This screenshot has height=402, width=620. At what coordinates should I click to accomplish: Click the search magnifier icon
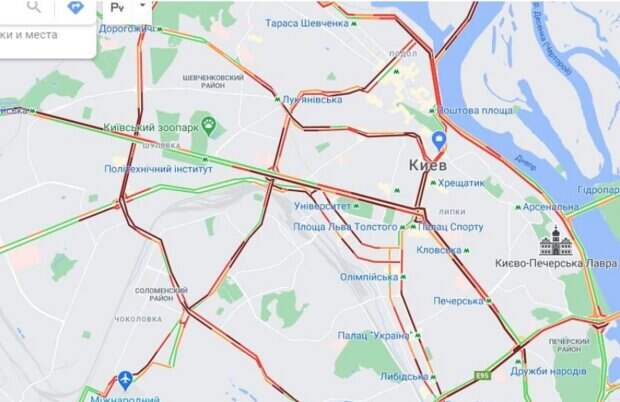coord(34,7)
